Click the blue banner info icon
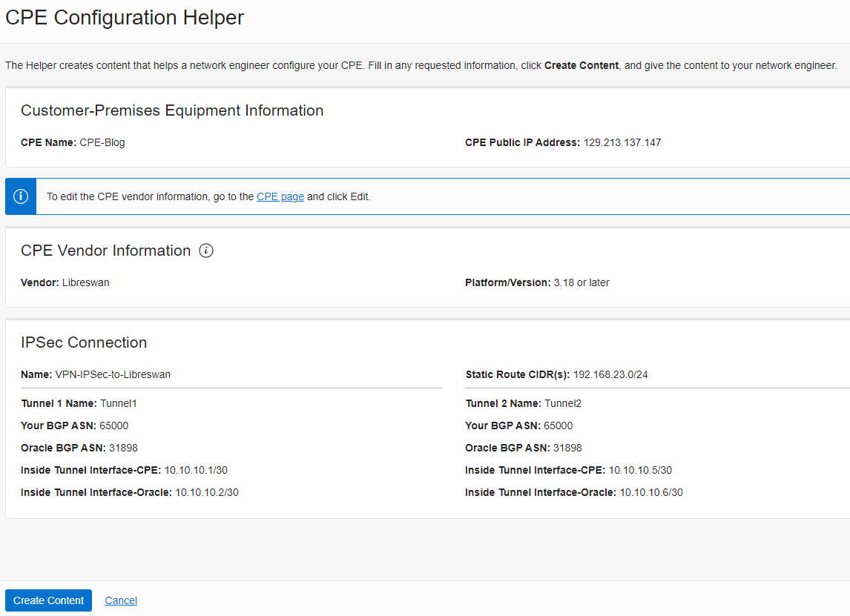 [x=21, y=196]
